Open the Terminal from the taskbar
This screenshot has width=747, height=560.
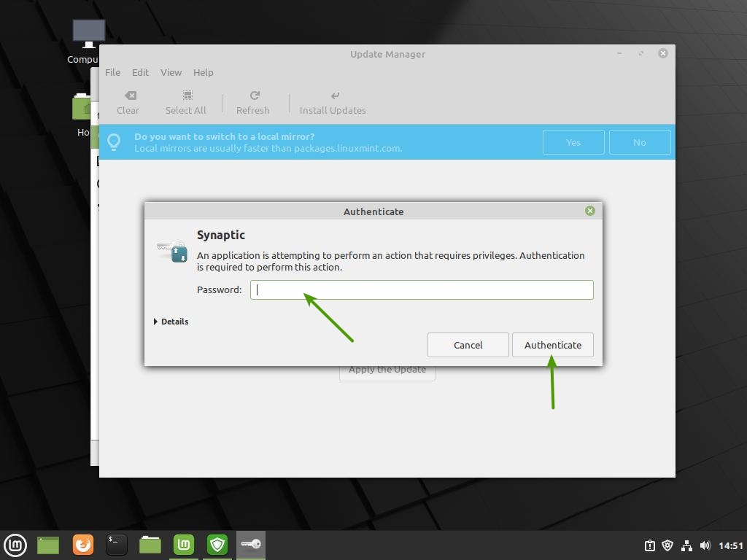tap(117, 545)
